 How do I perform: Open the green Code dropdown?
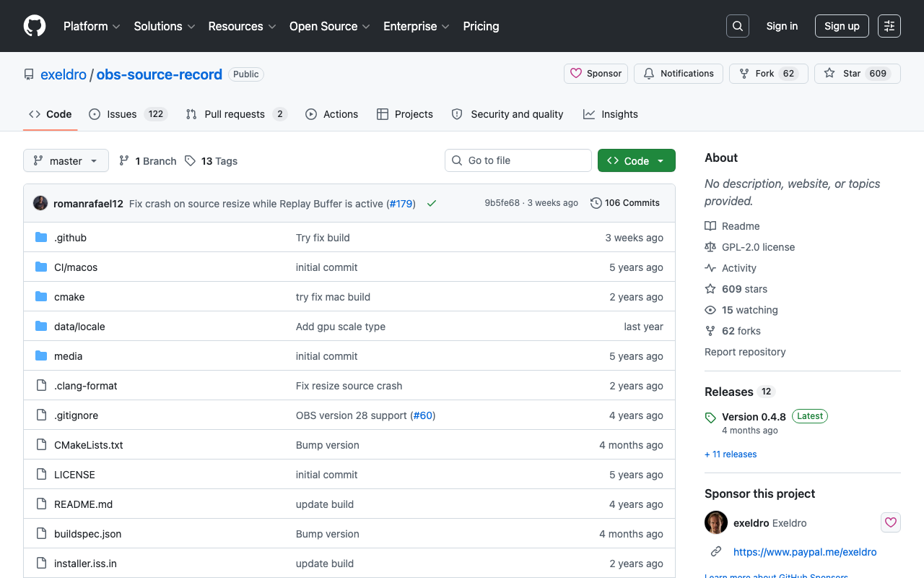637,160
